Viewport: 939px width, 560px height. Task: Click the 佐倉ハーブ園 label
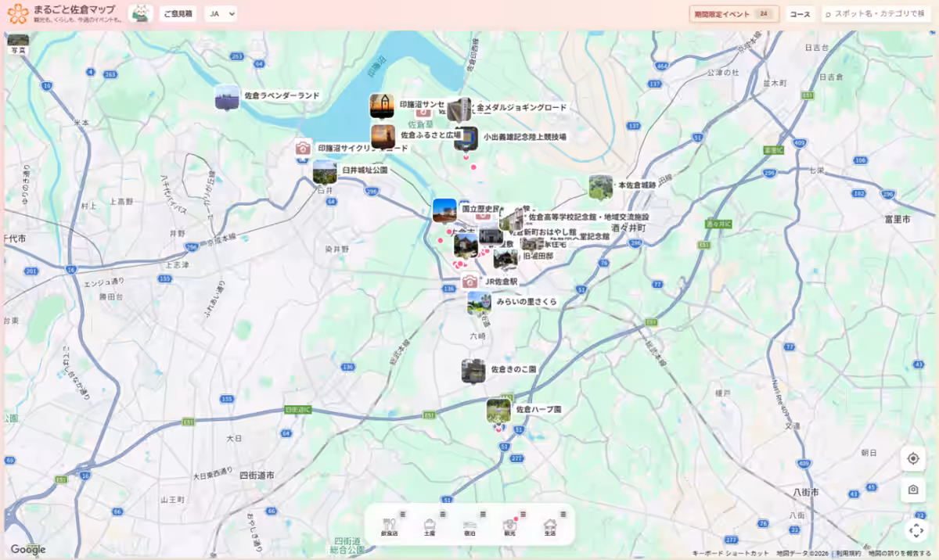point(538,410)
